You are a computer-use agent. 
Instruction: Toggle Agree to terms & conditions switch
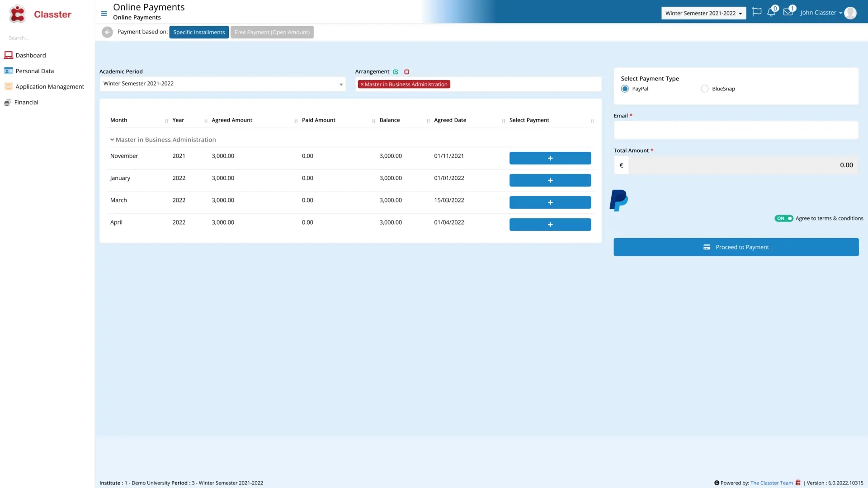(783, 218)
